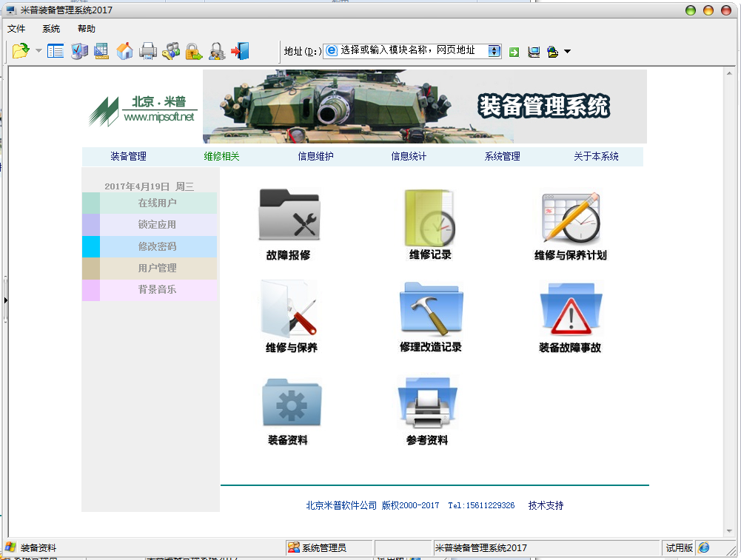The image size is (741, 560).
Task: Open the 维修记录 notebook icon
Action: (x=430, y=217)
